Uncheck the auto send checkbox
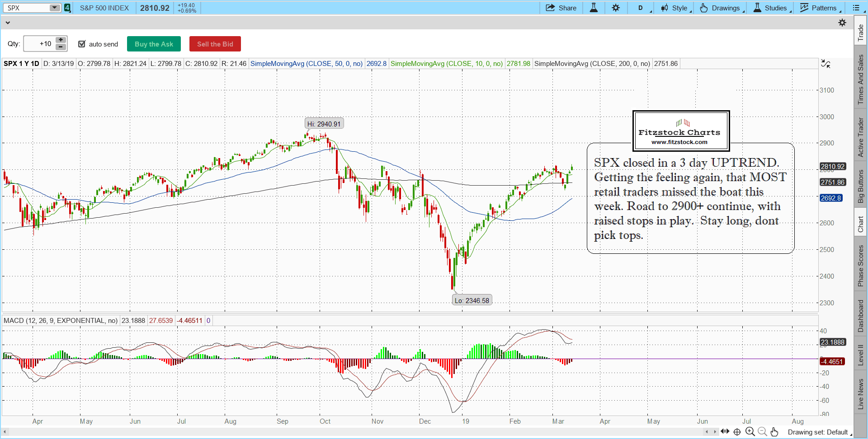 click(x=82, y=44)
